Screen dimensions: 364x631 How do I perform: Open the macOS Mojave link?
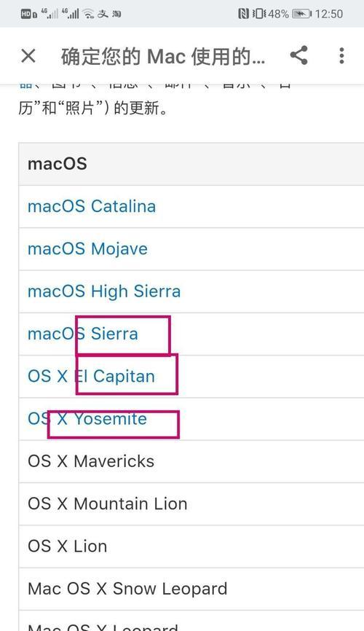(87, 249)
